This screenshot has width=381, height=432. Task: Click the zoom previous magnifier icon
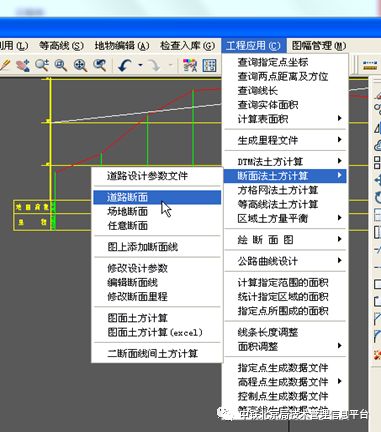[x=100, y=65]
